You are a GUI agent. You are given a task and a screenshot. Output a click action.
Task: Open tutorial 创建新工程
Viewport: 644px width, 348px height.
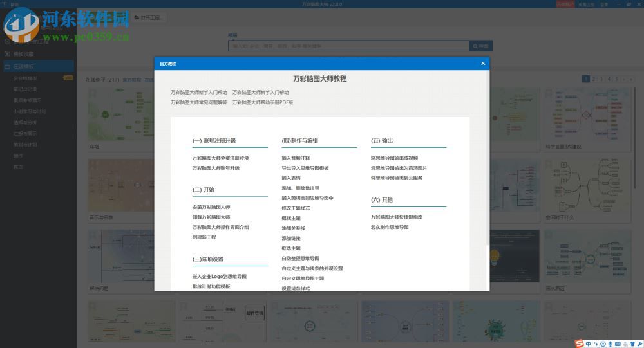point(204,237)
